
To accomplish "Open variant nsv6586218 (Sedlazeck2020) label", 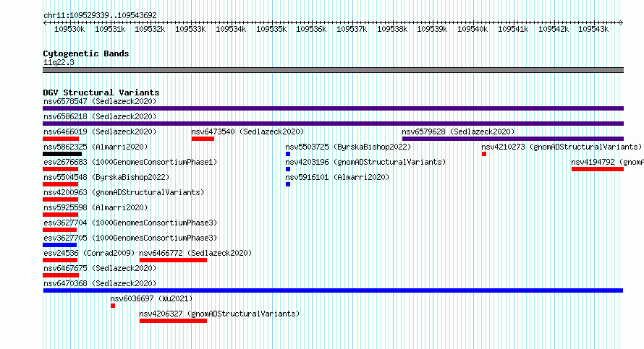I will (100, 116).
